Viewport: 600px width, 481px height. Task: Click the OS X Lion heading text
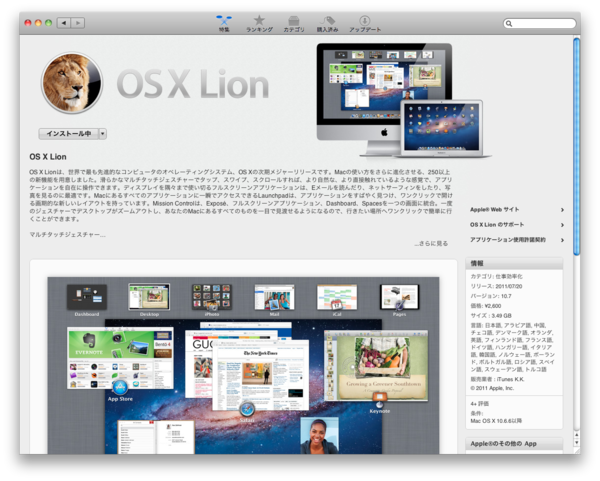[48, 157]
